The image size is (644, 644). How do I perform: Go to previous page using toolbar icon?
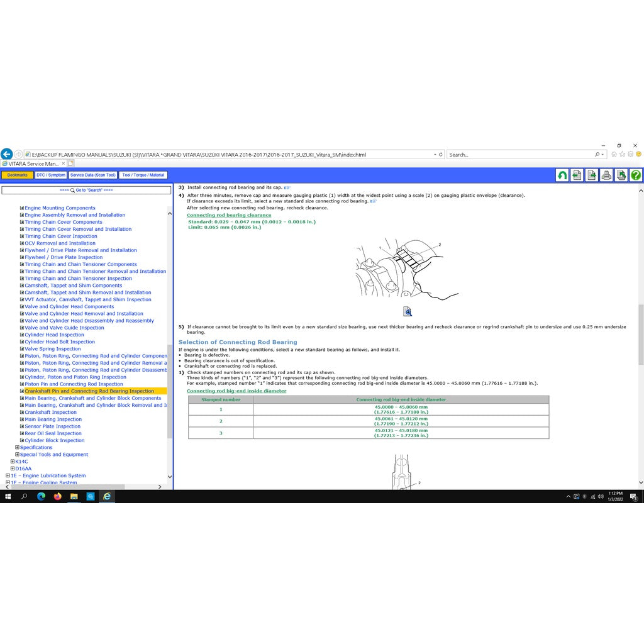click(x=577, y=175)
